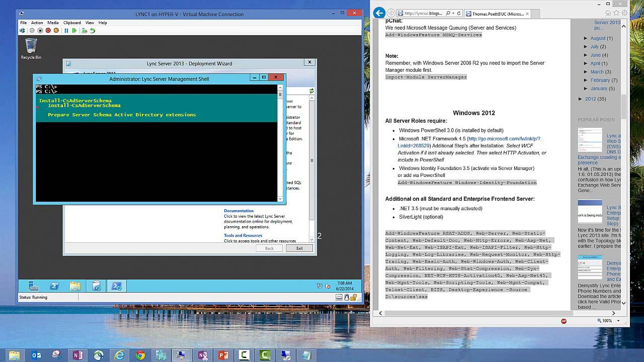
Task: Open host File Explorer taskbar icon
Action: click(15, 355)
